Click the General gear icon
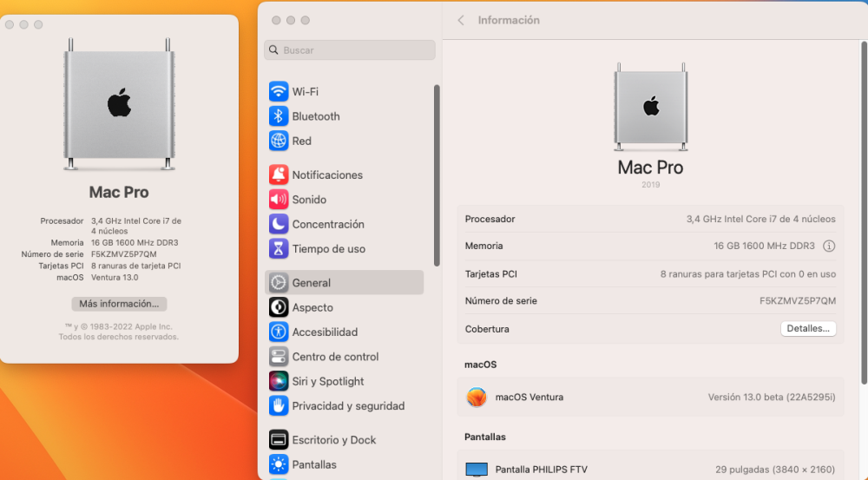The width and height of the screenshot is (868, 480). pos(279,282)
